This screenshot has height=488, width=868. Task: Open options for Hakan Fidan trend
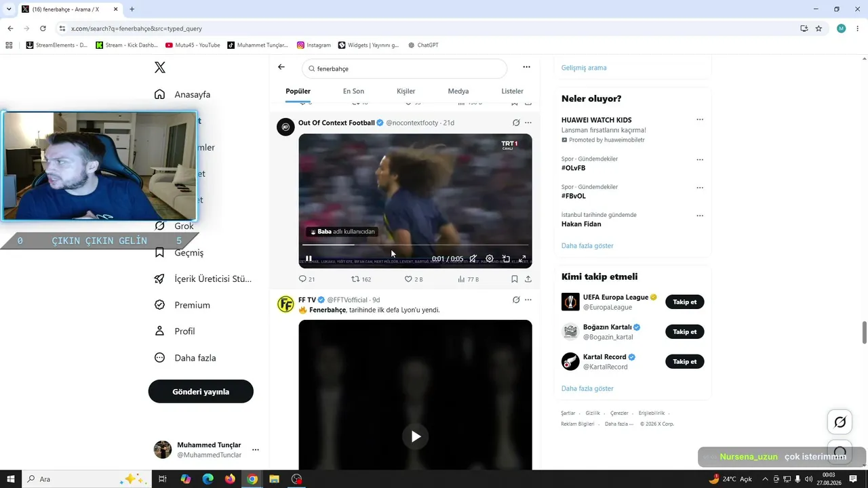point(700,216)
